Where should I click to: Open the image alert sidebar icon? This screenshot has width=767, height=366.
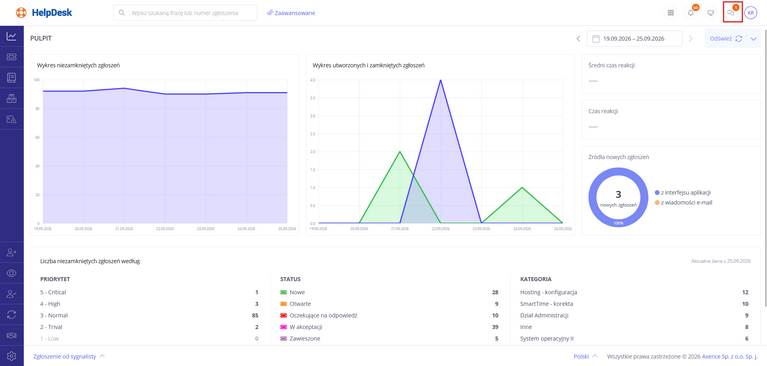11,119
